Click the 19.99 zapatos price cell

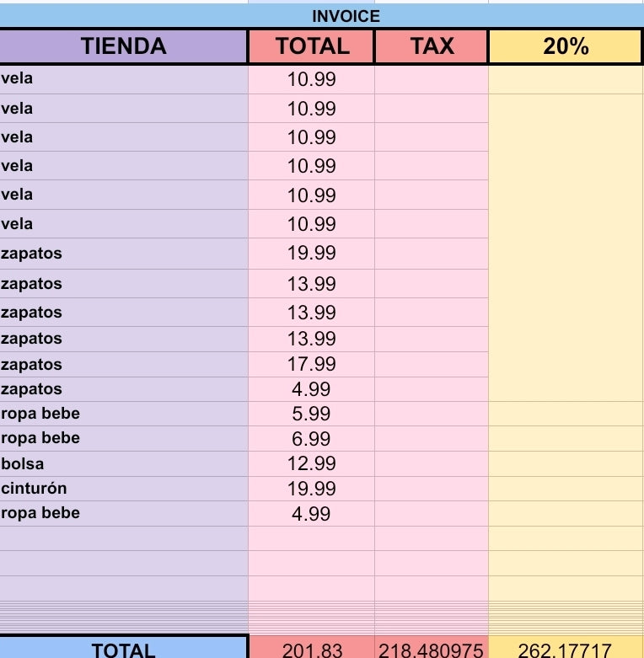(x=312, y=254)
